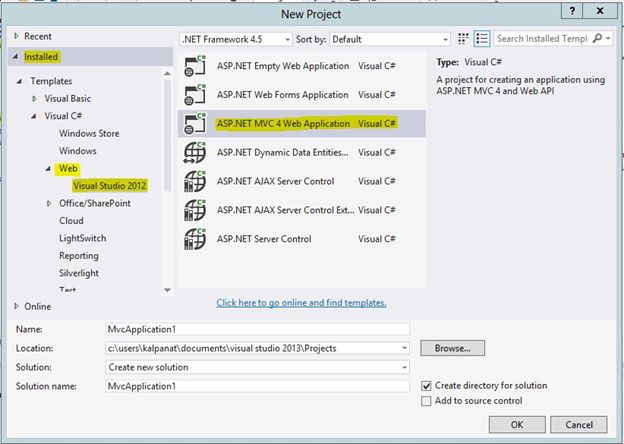Select the LightSwitch template category
Viewport: 624px width, 444px height.
[82, 238]
